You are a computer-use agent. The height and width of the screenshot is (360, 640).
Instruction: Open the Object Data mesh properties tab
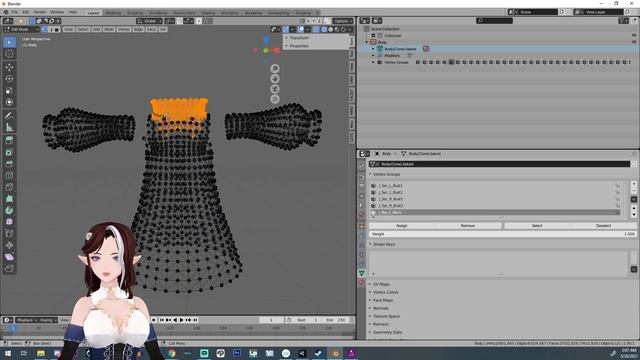point(362,273)
